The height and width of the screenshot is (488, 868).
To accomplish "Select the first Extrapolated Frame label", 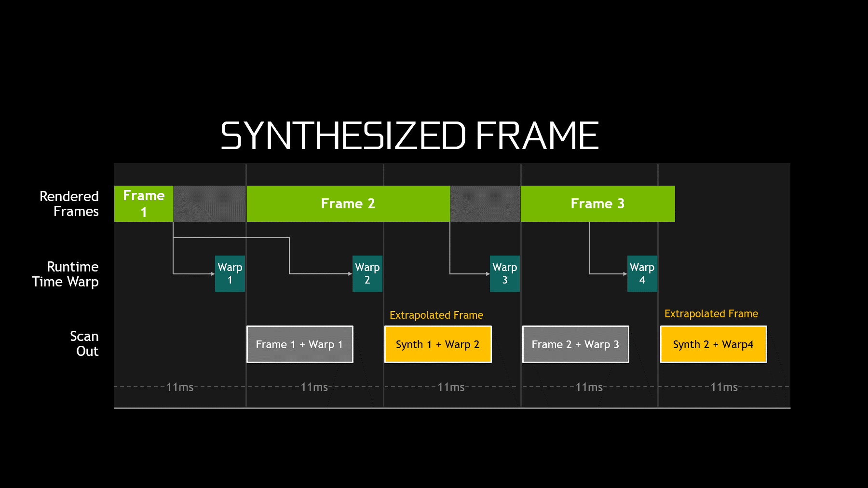I will pyautogui.click(x=436, y=314).
